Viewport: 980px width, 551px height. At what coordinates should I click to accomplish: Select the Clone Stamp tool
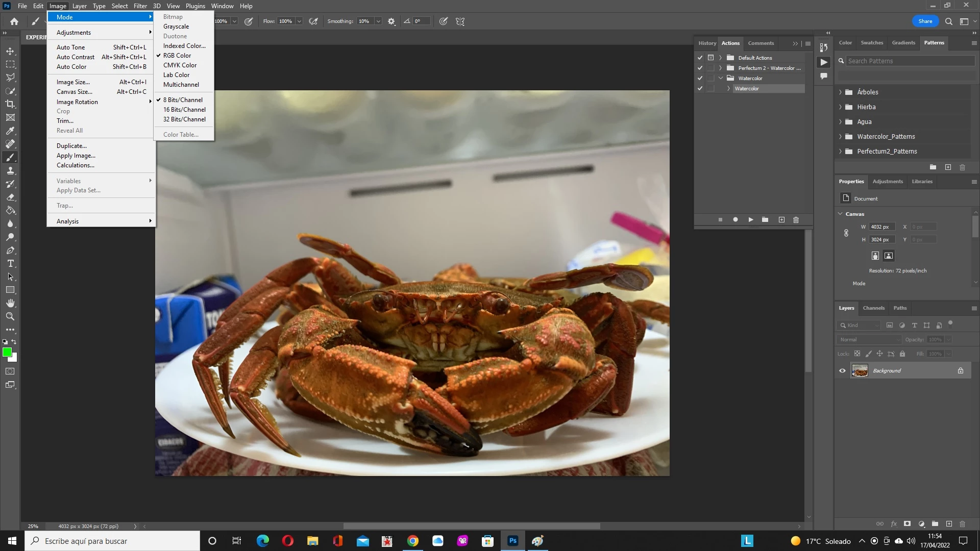10,171
